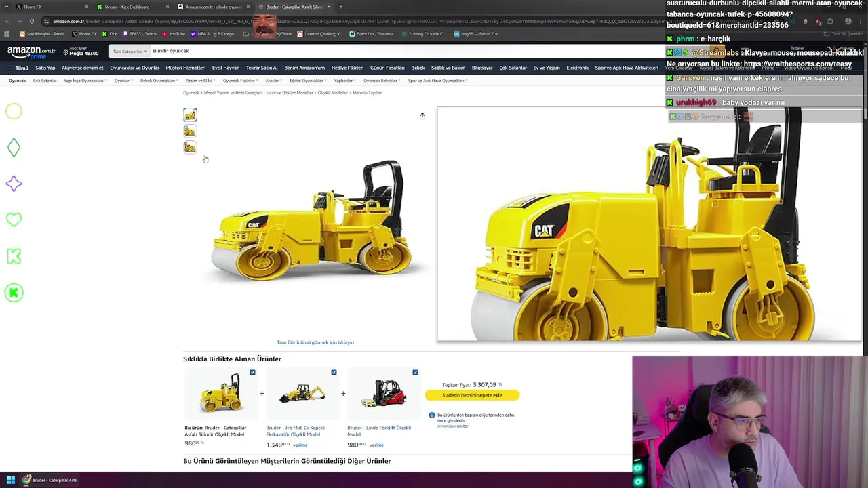This screenshot has width=868, height=488.
Task: Click the yellow circle shape overlay icon
Action: pos(14,111)
